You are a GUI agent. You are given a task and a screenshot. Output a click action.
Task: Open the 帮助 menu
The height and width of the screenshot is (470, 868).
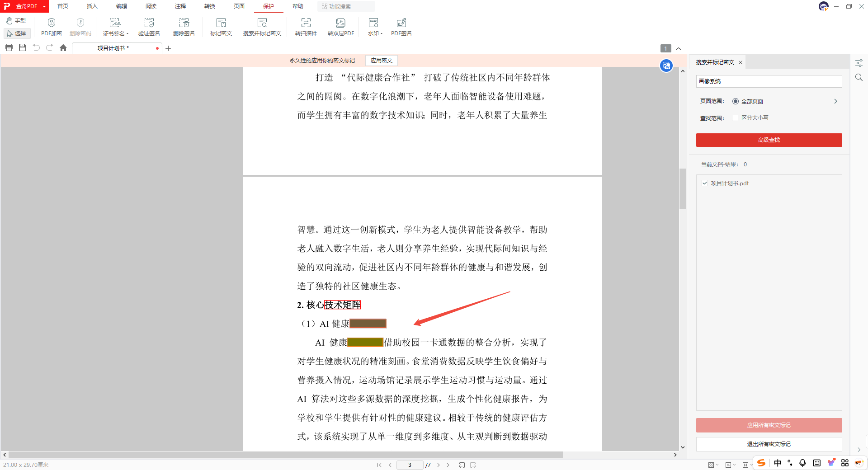[298, 6]
